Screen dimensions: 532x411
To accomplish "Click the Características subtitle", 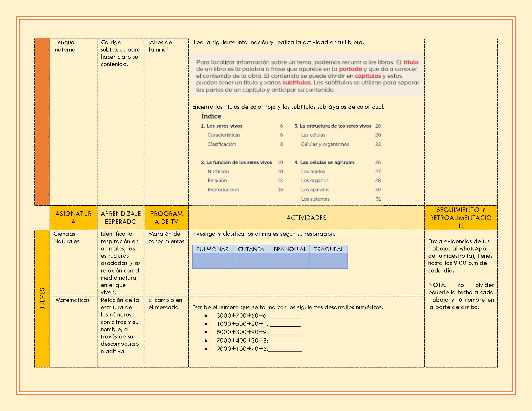I will [224, 135].
